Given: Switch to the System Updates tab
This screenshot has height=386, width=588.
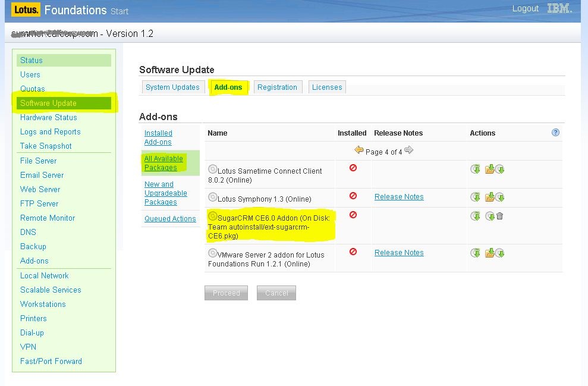Looking at the screenshot, I should [x=172, y=87].
